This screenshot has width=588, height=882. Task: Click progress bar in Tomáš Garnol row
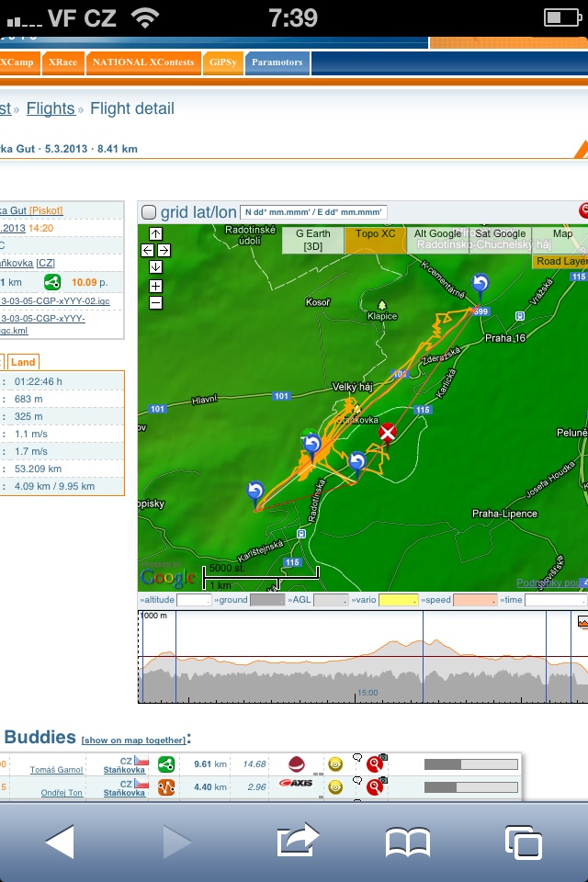coord(471,764)
